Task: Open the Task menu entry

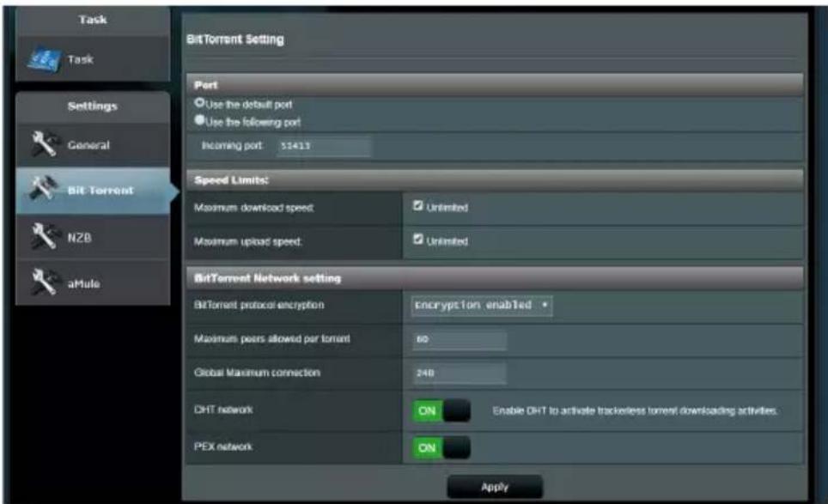Action: click(x=93, y=59)
